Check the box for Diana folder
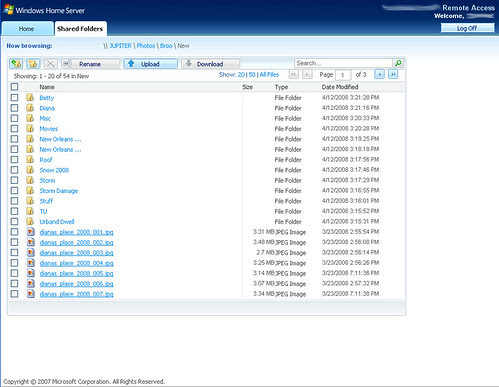 [14, 108]
